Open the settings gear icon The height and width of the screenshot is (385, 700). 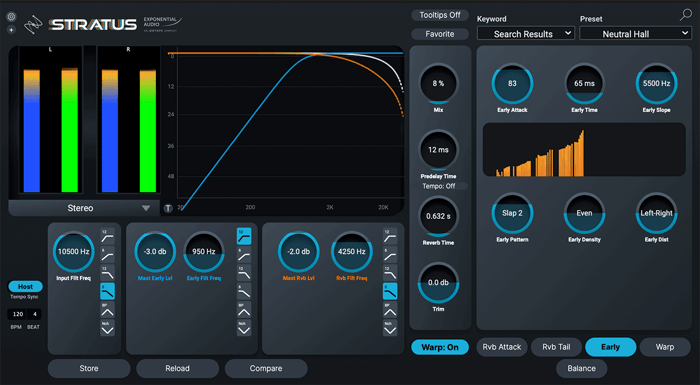[x=11, y=17]
